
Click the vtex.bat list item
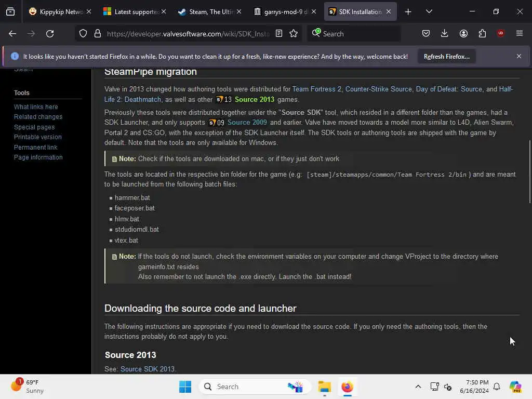tap(126, 241)
